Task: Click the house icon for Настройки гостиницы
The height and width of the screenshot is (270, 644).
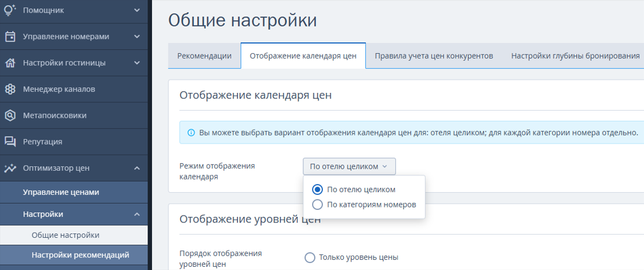Action: pyautogui.click(x=10, y=63)
